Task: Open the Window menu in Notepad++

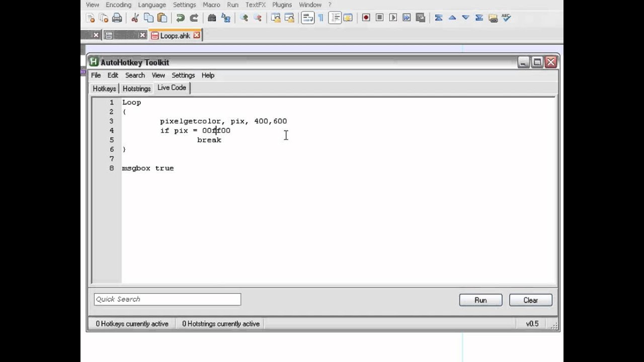Action: point(310,5)
